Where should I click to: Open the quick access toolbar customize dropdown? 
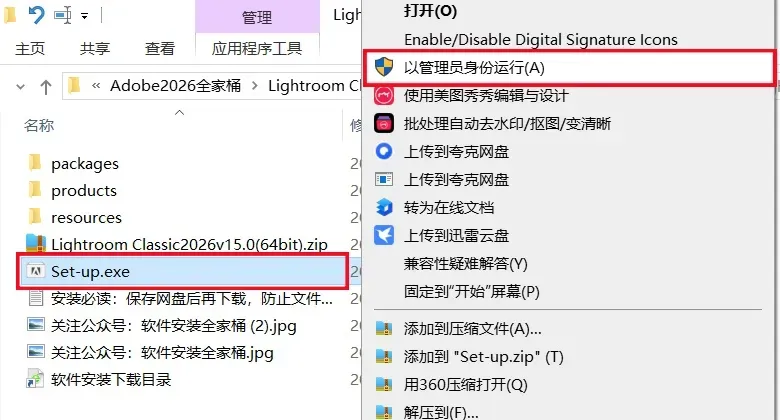(85, 16)
